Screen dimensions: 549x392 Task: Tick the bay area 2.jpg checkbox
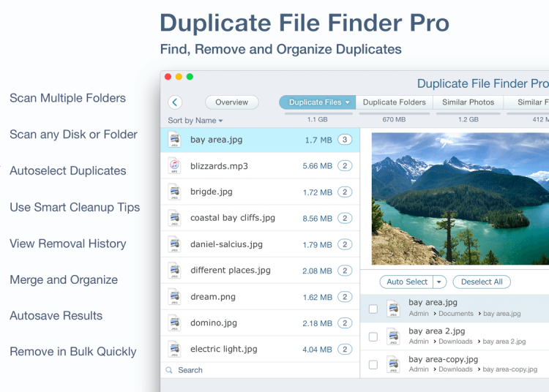point(373,336)
